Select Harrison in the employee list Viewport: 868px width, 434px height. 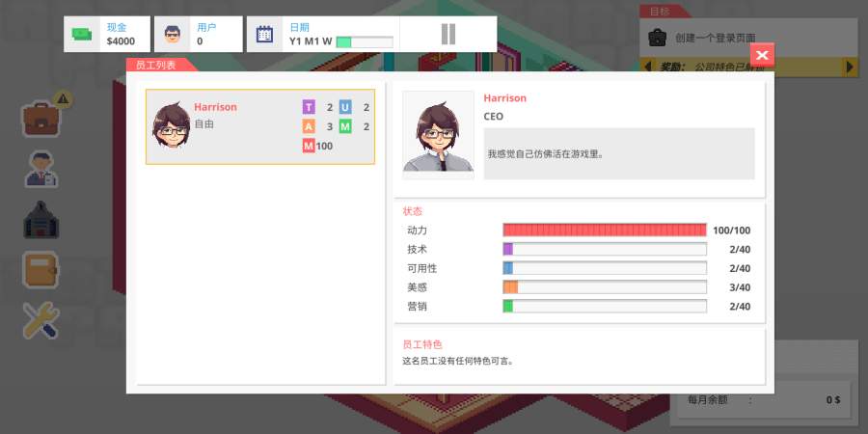point(259,127)
